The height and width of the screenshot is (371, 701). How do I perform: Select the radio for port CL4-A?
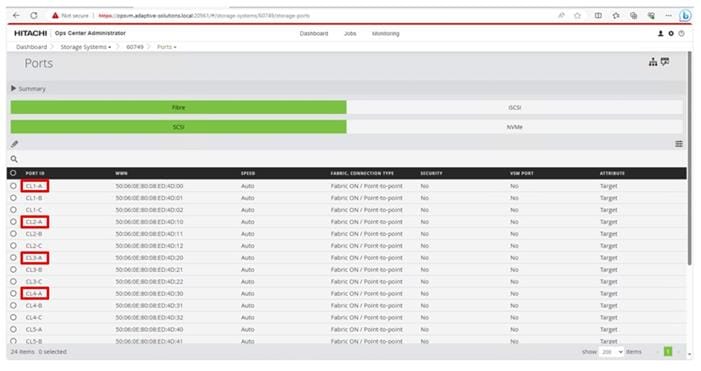tap(13, 294)
